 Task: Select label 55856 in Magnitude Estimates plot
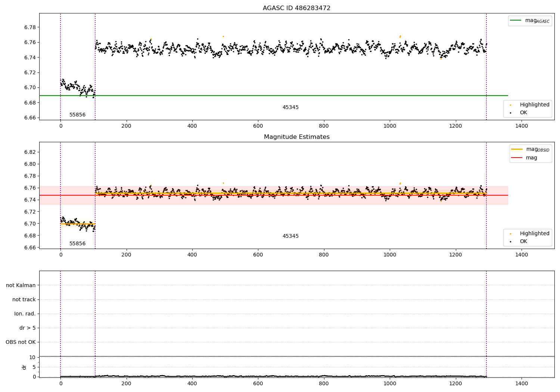pos(77,244)
